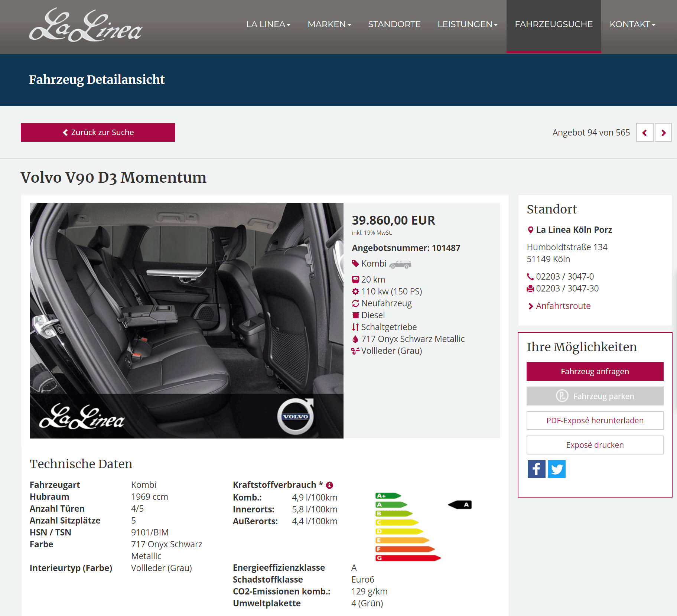Open the LA LINEA dropdown menu

(268, 25)
